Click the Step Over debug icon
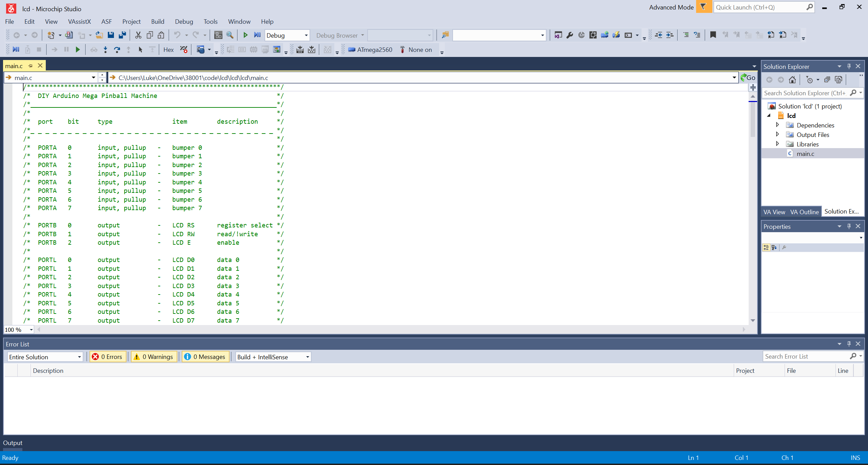 pos(117,50)
